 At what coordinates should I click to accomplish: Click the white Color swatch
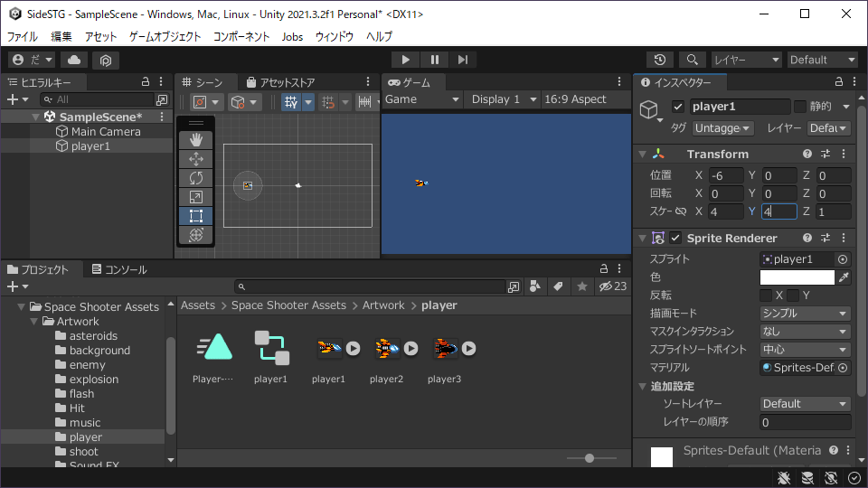(x=797, y=277)
